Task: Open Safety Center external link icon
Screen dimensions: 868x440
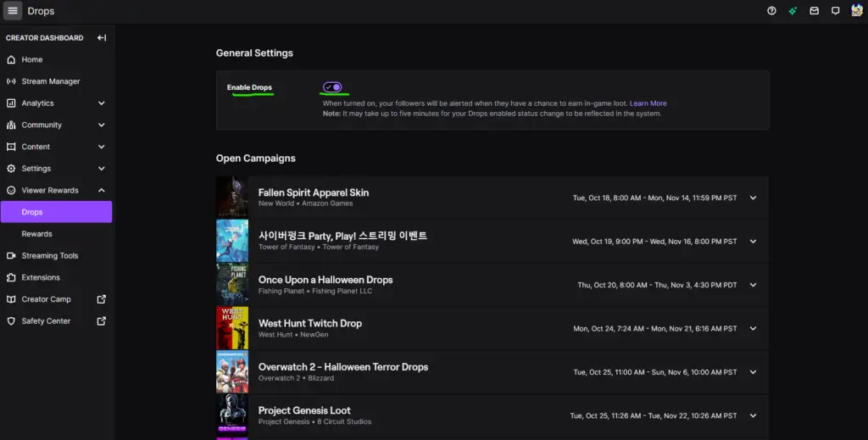Action: (102, 321)
